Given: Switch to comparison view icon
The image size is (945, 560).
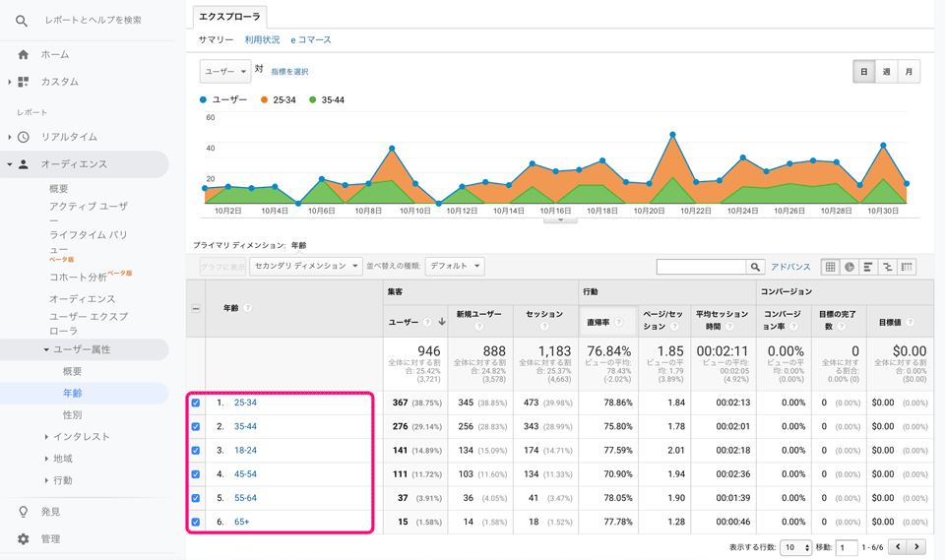Looking at the screenshot, I should point(887,267).
